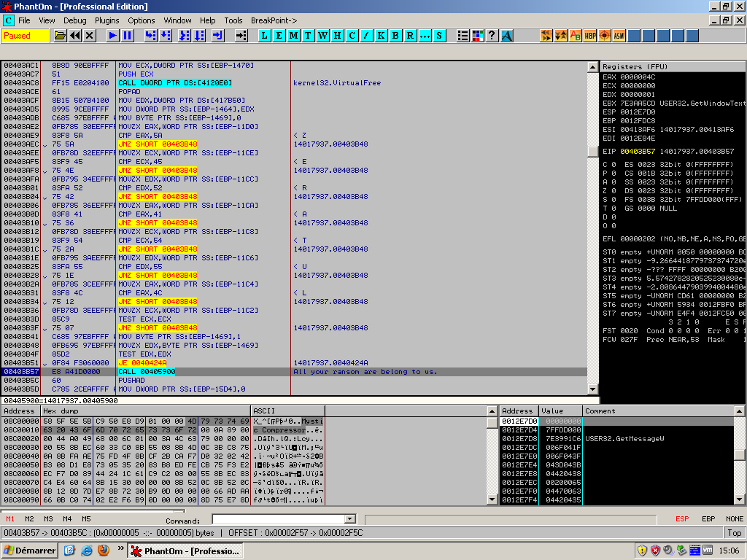747x560 pixels.
Task: Click the Help question mark icon
Action: tap(492, 36)
